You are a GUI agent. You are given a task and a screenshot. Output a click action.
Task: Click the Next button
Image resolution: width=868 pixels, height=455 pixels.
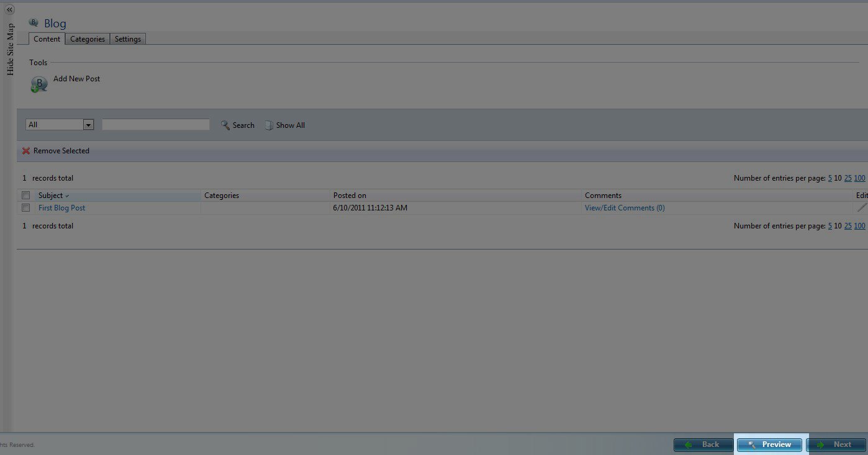pyautogui.click(x=836, y=444)
